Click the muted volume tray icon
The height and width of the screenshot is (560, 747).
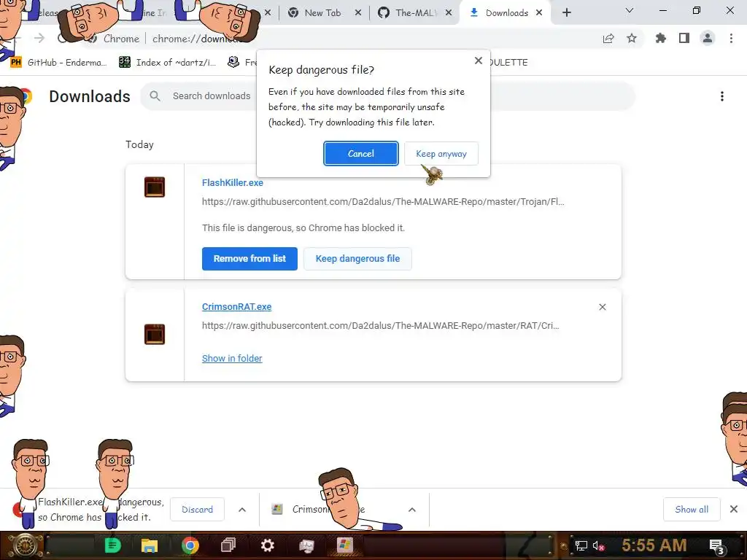click(598, 545)
